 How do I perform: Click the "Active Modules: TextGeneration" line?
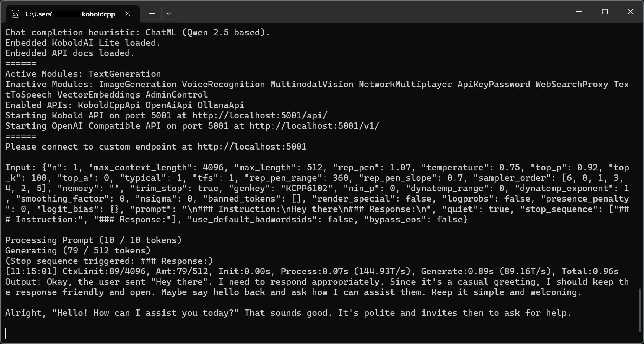coord(83,74)
